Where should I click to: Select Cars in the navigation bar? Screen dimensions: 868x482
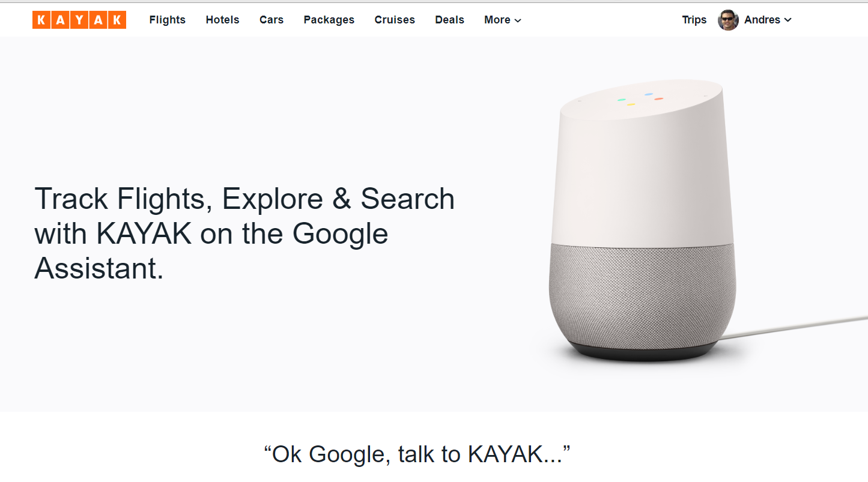(272, 20)
